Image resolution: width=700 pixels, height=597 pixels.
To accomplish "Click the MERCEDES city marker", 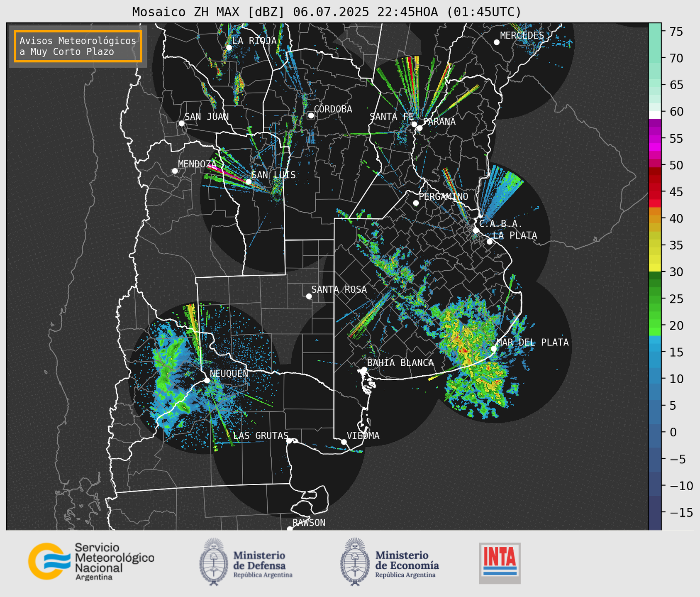I will pos(496,42).
